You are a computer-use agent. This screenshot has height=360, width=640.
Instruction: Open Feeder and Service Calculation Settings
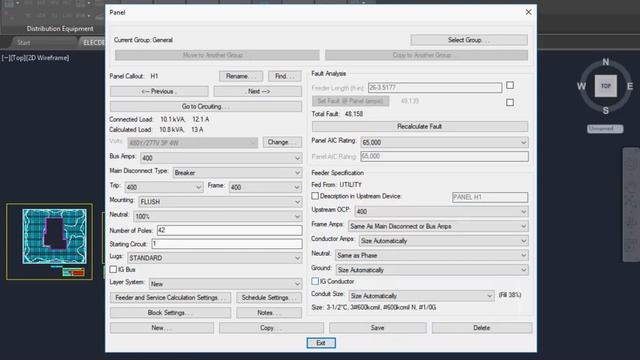[x=170, y=298]
